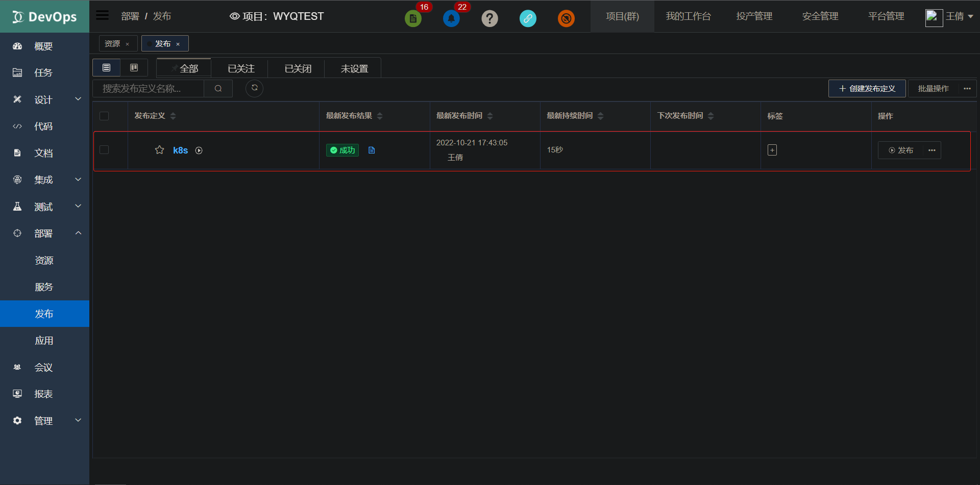Open the help question-mark icon
This screenshot has height=485, width=980.
[x=489, y=18]
